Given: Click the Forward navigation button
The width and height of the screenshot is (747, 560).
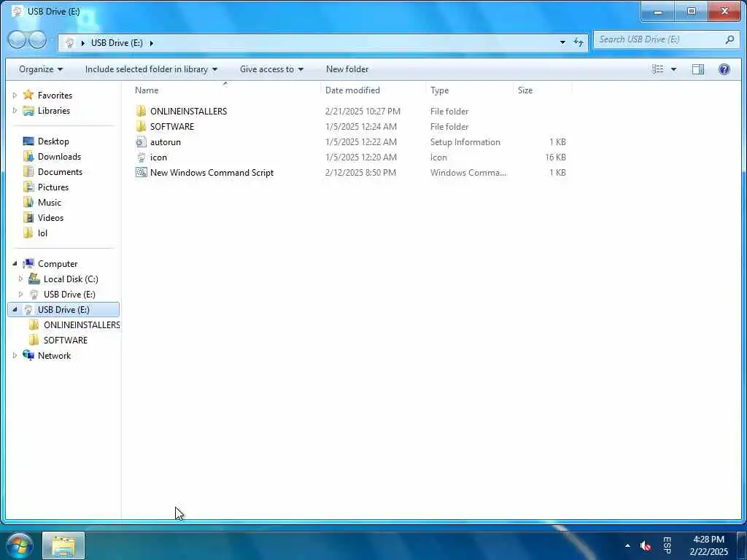Looking at the screenshot, I should coord(38,40).
